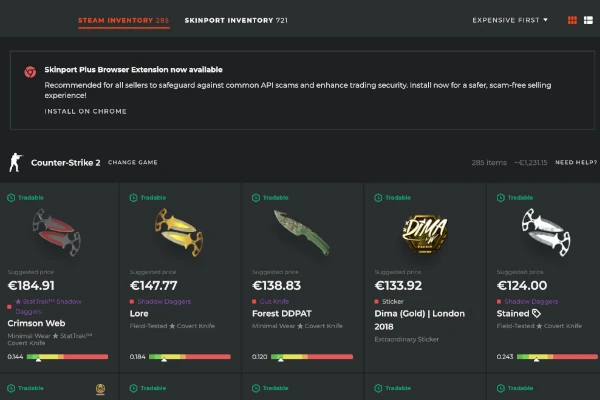Click the €147.77 suggested price

[153, 286]
